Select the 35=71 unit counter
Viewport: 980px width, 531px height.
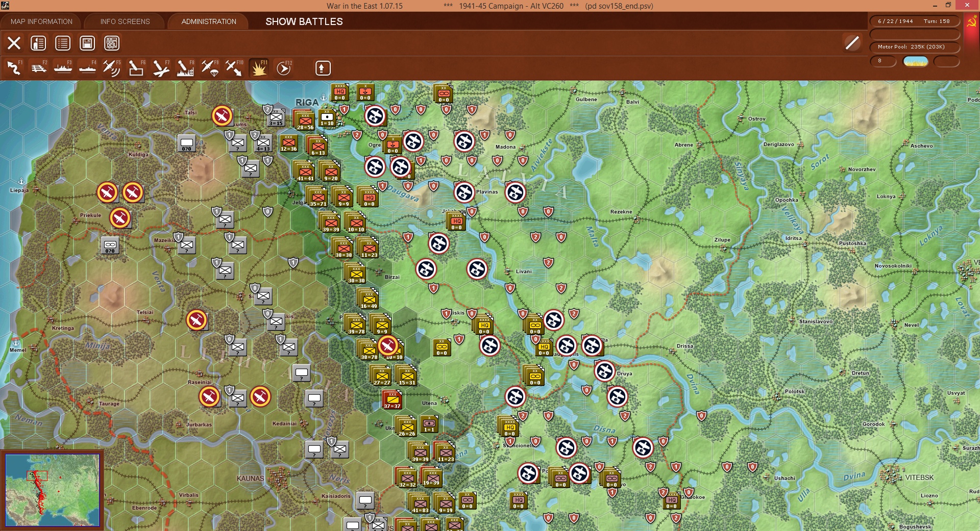coord(318,197)
